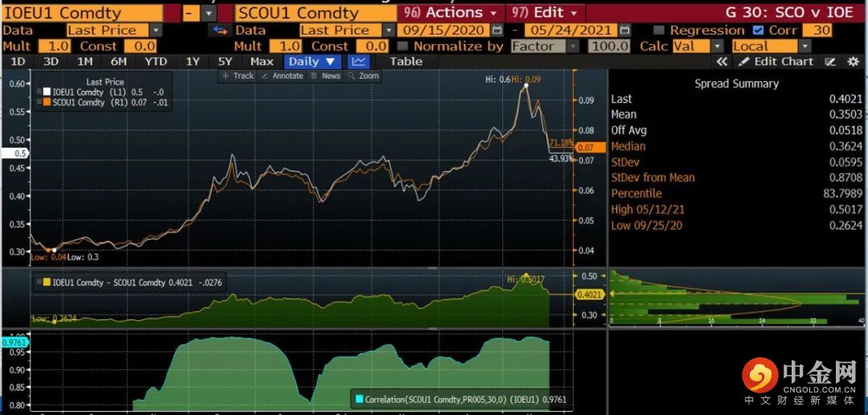868x415 pixels.
Task: Select the 5Y range tab
Action: [x=225, y=61]
